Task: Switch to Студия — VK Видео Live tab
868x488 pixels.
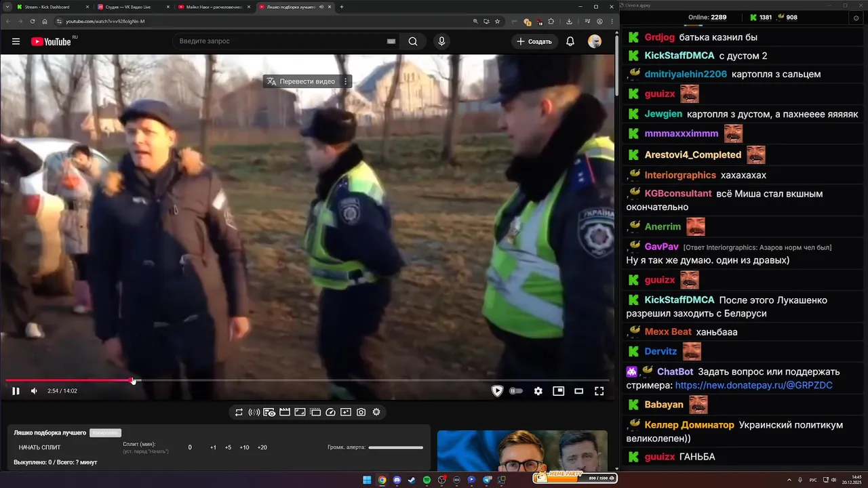Action: [132, 7]
